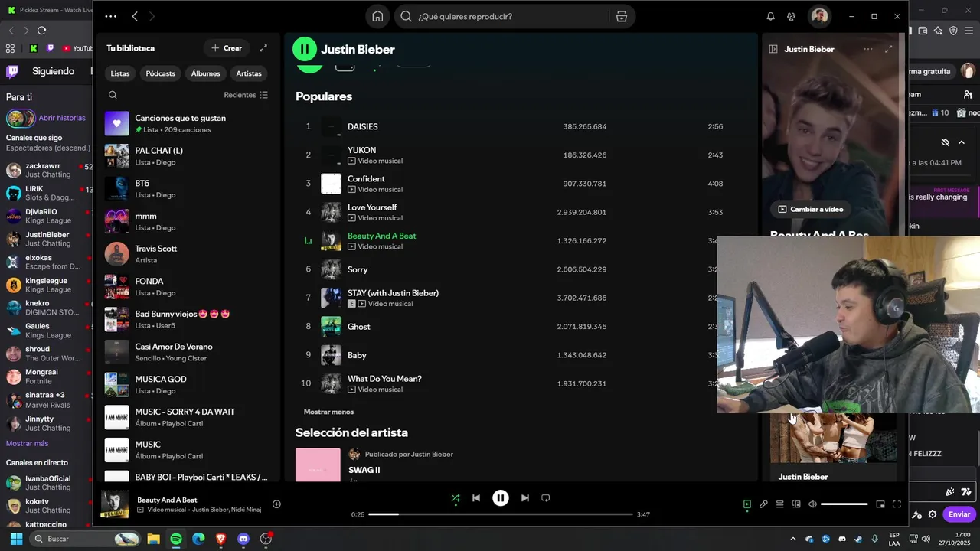Image resolution: width=980 pixels, height=551 pixels.
Task: Pause using the green button beside Justin Bieber
Action: point(305,49)
